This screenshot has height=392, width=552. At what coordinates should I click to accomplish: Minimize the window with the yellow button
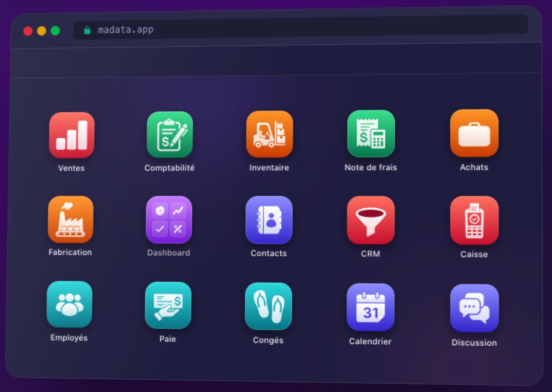pyautogui.click(x=42, y=31)
